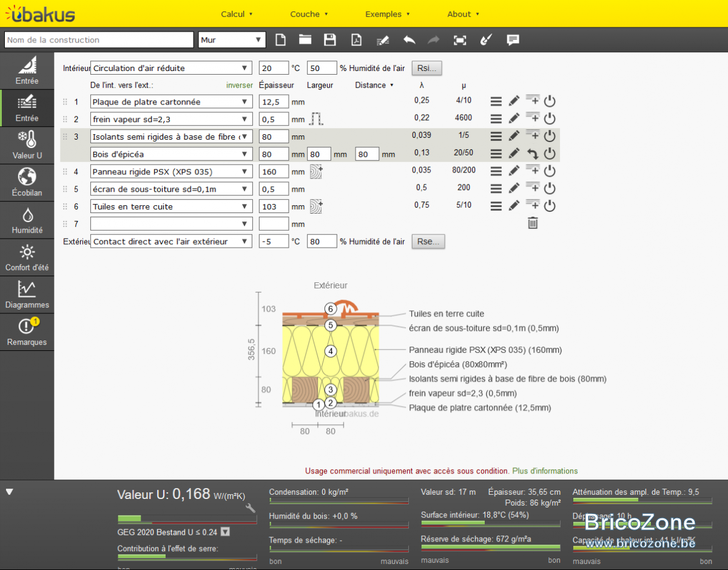The width and height of the screenshot is (728, 570).
Task: Expand the GEG 2020 Bestand standard selector
Action: (225, 532)
